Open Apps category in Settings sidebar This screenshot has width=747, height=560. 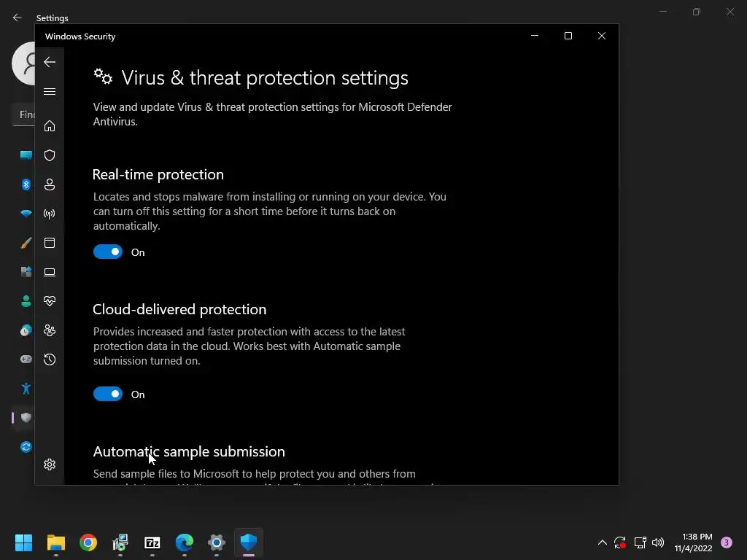26,272
